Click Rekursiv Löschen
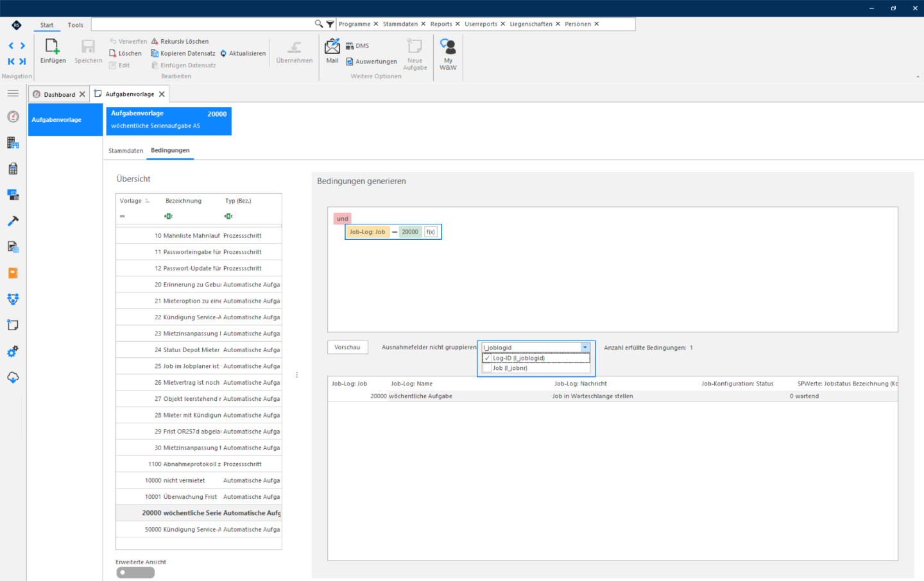 (x=180, y=42)
